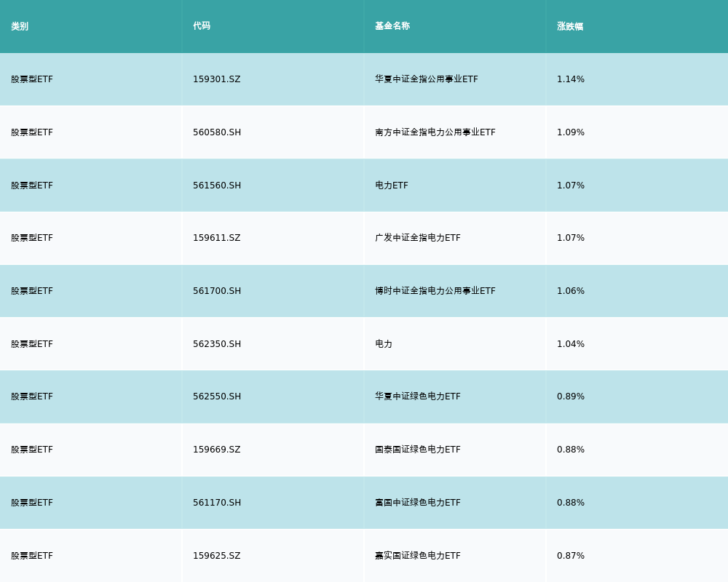Select code 159625.SZ

pyautogui.click(x=217, y=556)
